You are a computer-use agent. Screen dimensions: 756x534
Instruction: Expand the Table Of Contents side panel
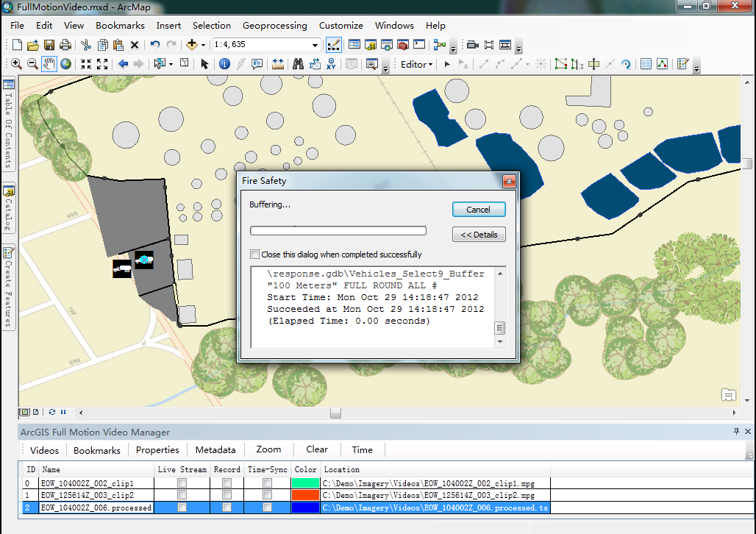pos(9,124)
